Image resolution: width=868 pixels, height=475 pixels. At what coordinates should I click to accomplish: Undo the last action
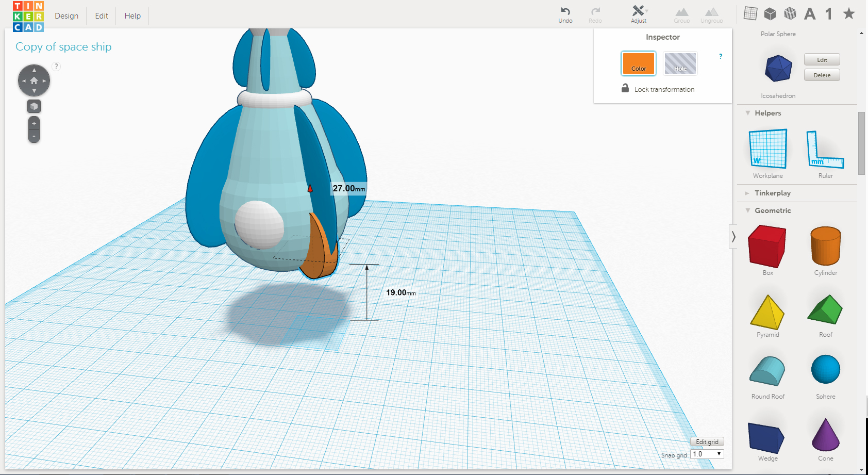click(x=565, y=14)
